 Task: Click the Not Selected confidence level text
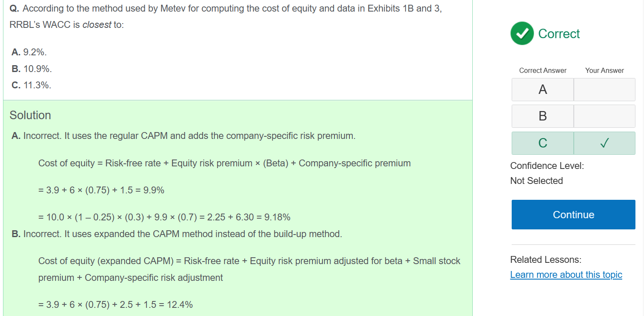click(x=537, y=181)
